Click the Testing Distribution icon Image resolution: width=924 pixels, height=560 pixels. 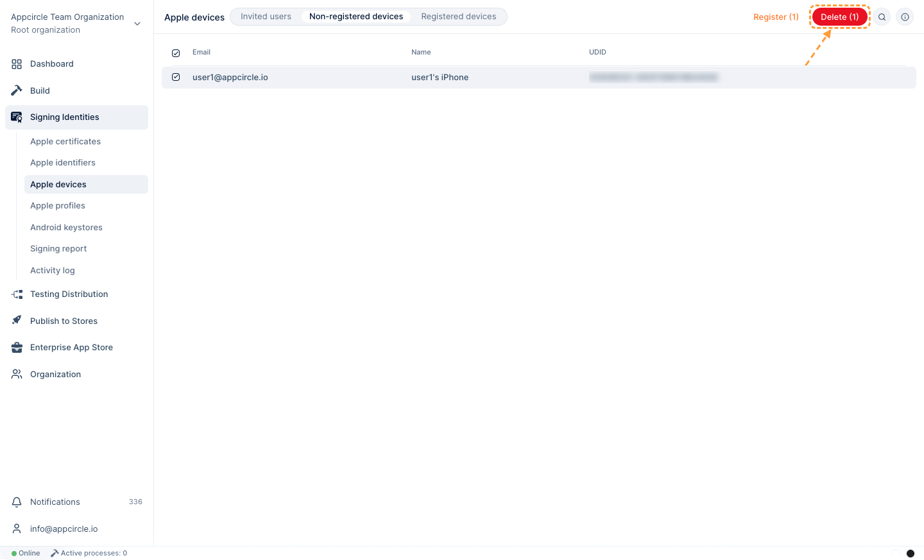click(17, 294)
